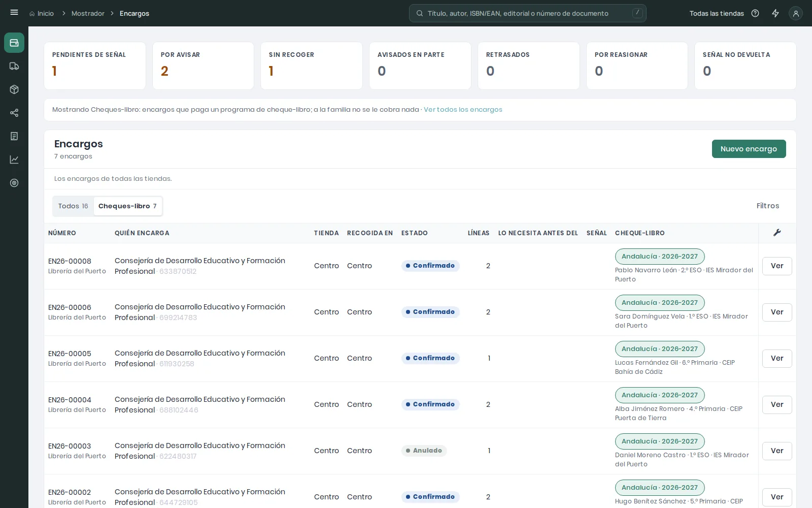Image resolution: width=812 pixels, height=508 pixels.
Task: Open the hamburger menu icon
Action: tap(14, 13)
